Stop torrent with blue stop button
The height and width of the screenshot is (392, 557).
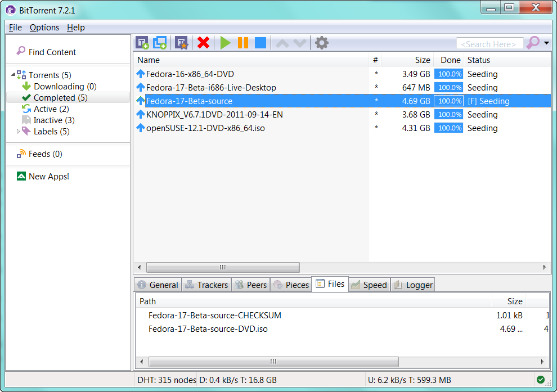tap(260, 43)
